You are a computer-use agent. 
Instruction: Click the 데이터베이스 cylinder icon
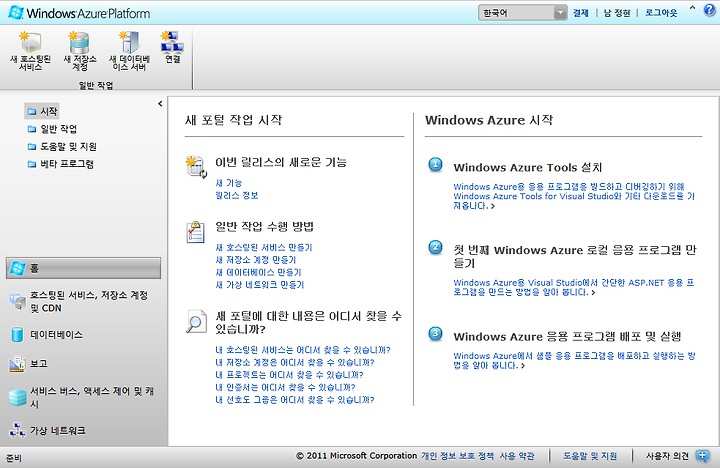click(17, 335)
